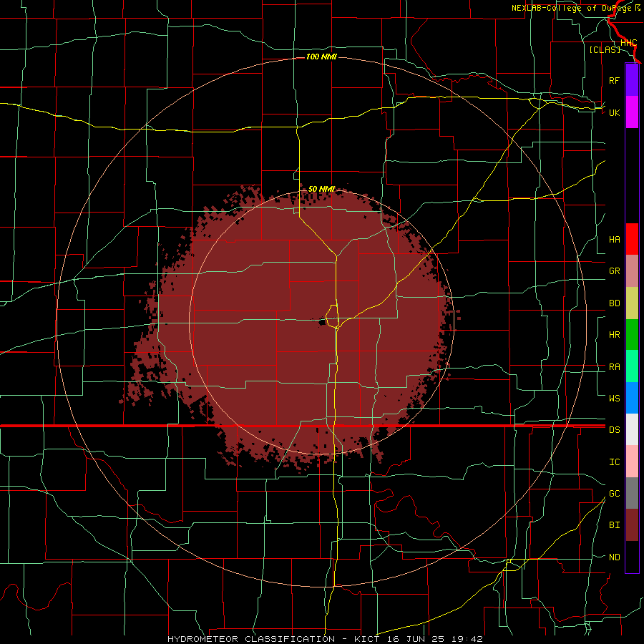Screen dimensions: 644x644
Task: Click the HA legend label
Action: click(x=615, y=240)
